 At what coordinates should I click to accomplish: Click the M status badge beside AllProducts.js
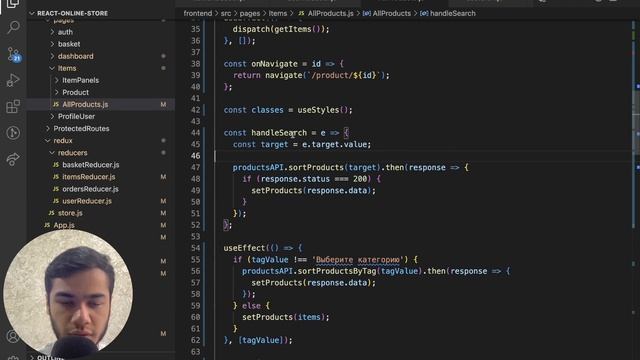[163, 104]
